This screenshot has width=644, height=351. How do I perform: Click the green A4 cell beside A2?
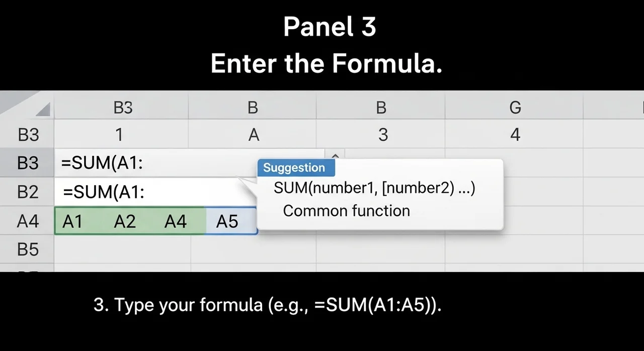coord(175,221)
